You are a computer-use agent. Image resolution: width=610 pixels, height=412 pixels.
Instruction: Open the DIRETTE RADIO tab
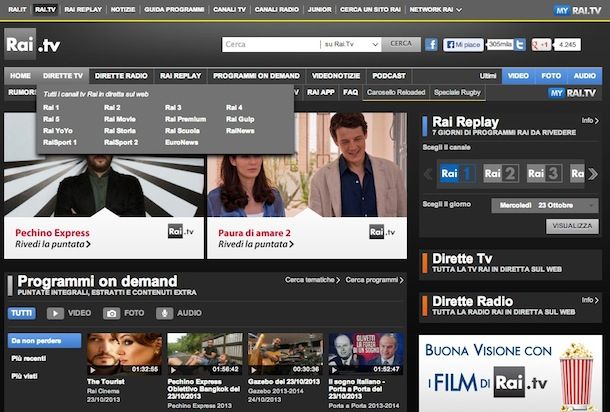tap(121, 76)
